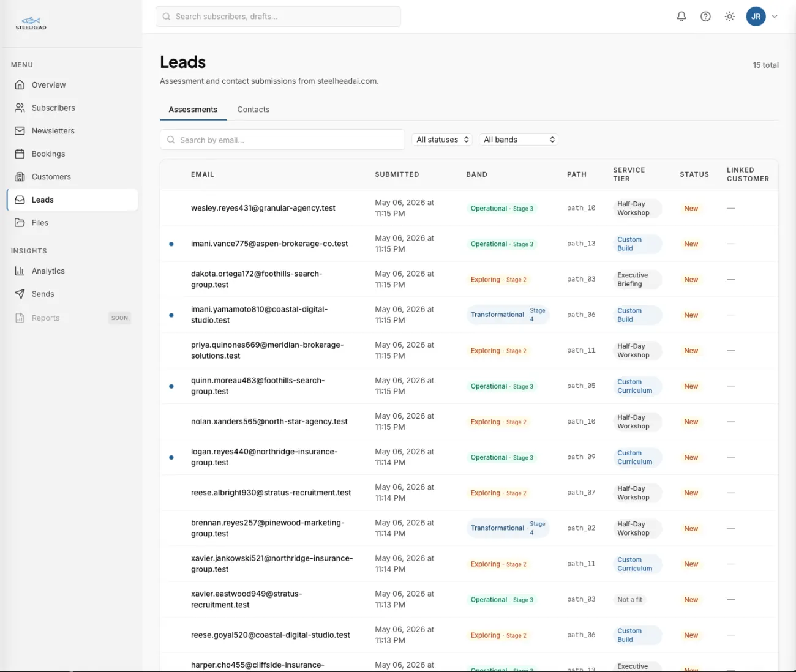Focus the Search subscribers, drafts field

(x=278, y=17)
